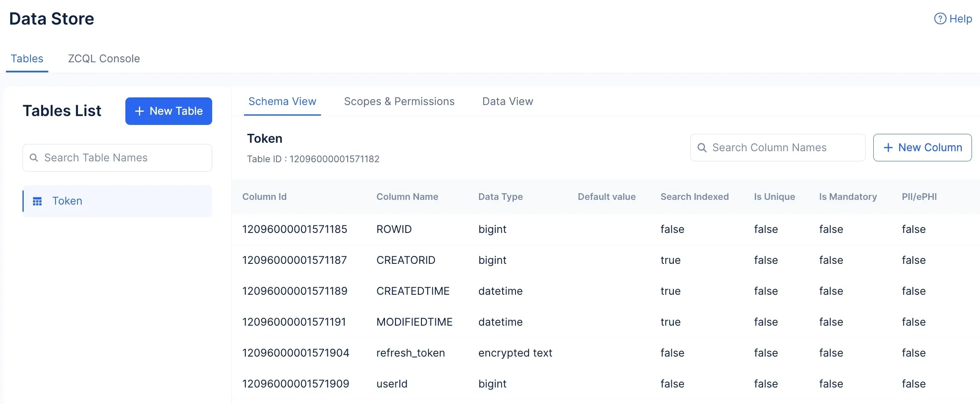Click magnifier icon in Search Table Names
The width and height of the screenshot is (980, 404).
[34, 158]
